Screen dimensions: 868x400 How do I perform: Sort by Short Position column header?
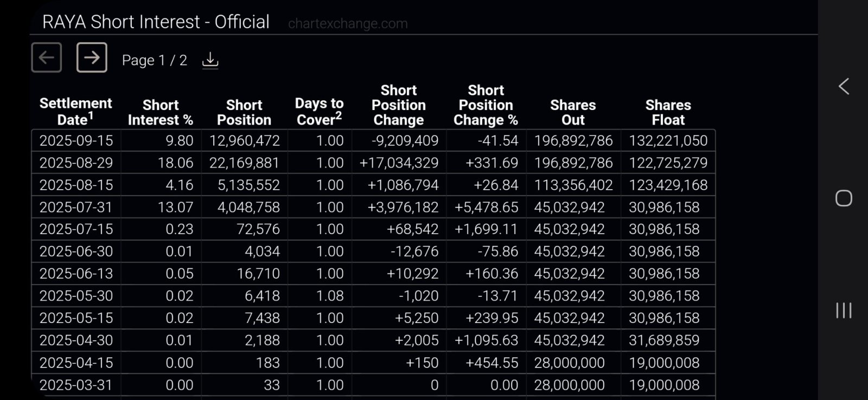[x=244, y=112]
